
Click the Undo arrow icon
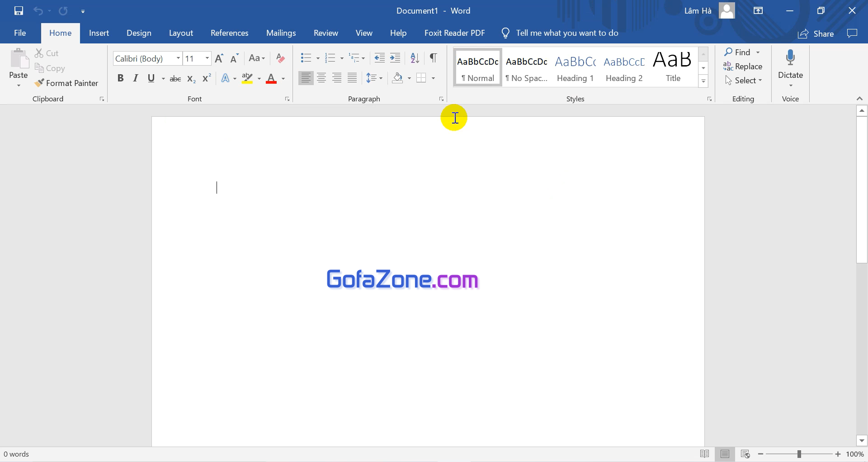pyautogui.click(x=38, y=11)
